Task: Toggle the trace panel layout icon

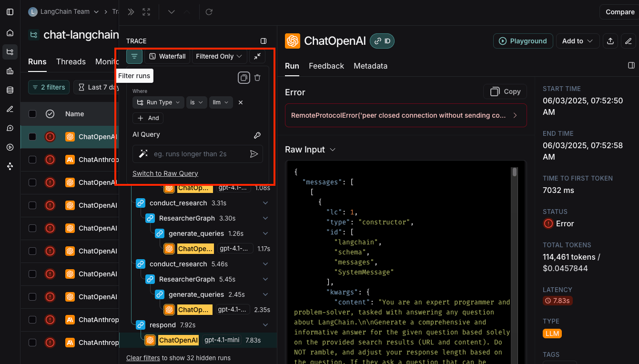Action: pos(264,41)
